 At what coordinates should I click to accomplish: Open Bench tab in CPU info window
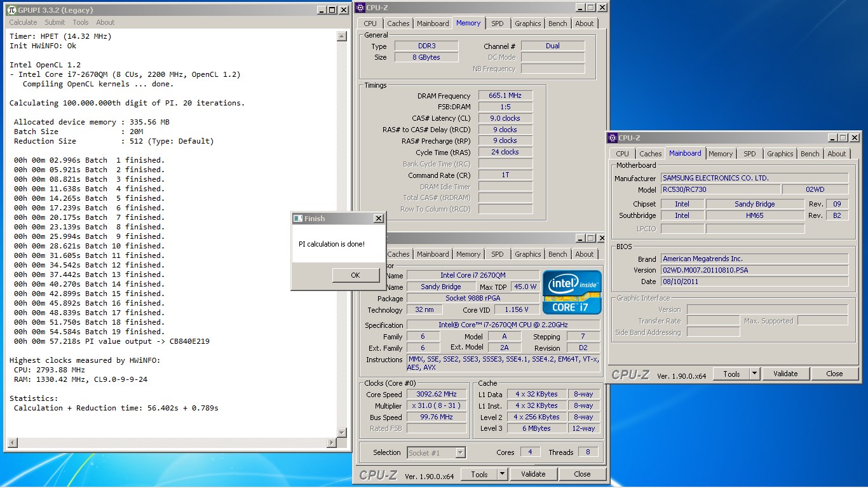click(558, 254)
